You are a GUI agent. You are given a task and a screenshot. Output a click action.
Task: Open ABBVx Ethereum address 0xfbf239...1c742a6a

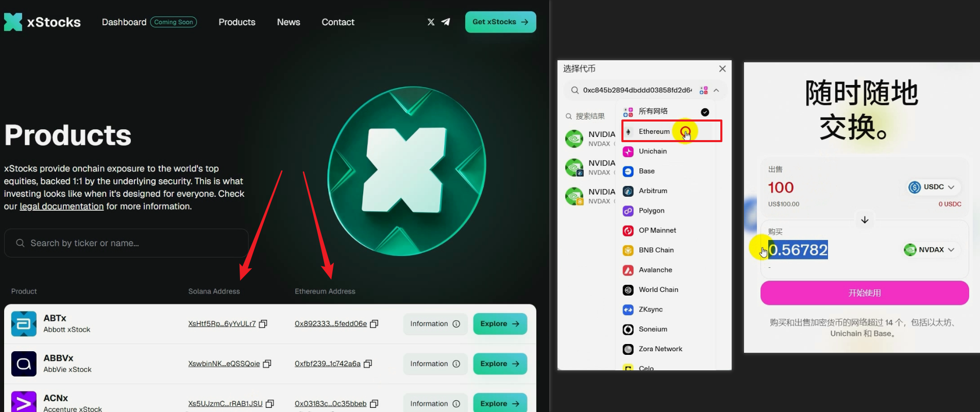pyautogui.click(x=328, y=364)
